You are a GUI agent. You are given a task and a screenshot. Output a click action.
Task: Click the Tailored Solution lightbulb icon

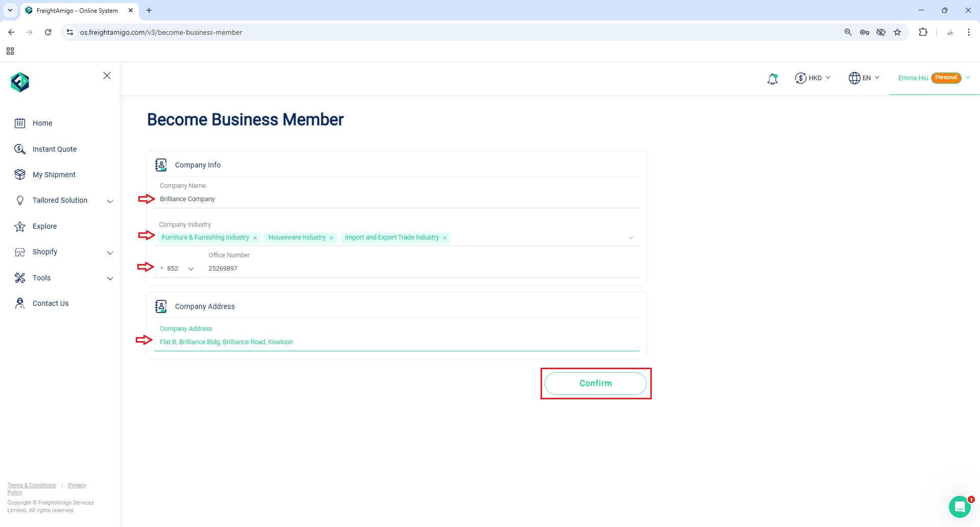pyautogui.click(x=20, y=200)
